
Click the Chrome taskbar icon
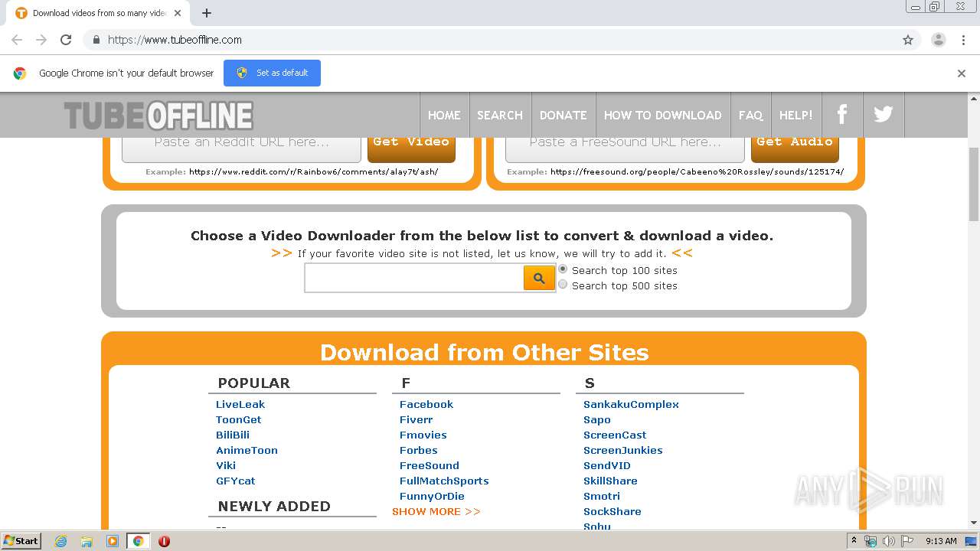click(138, 541)
